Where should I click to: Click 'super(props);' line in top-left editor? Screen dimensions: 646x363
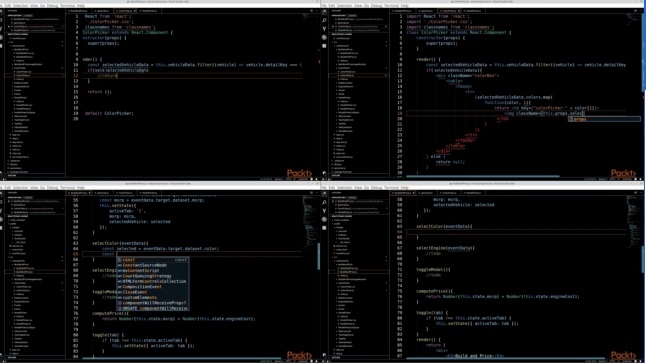coord(103,43)
